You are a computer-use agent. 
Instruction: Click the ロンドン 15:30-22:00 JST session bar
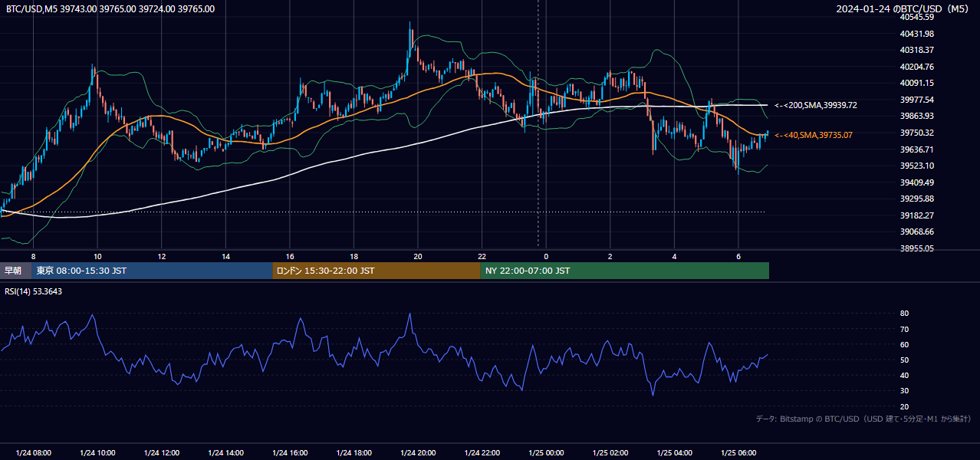(x=377, y=271)
